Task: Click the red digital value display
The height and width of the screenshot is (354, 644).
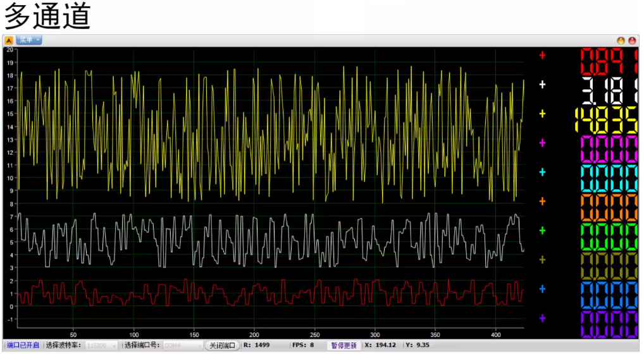Action: 609,61
